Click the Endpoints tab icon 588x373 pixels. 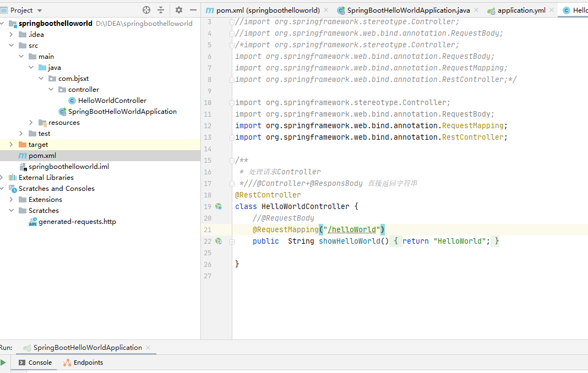[x=67, y=363]
